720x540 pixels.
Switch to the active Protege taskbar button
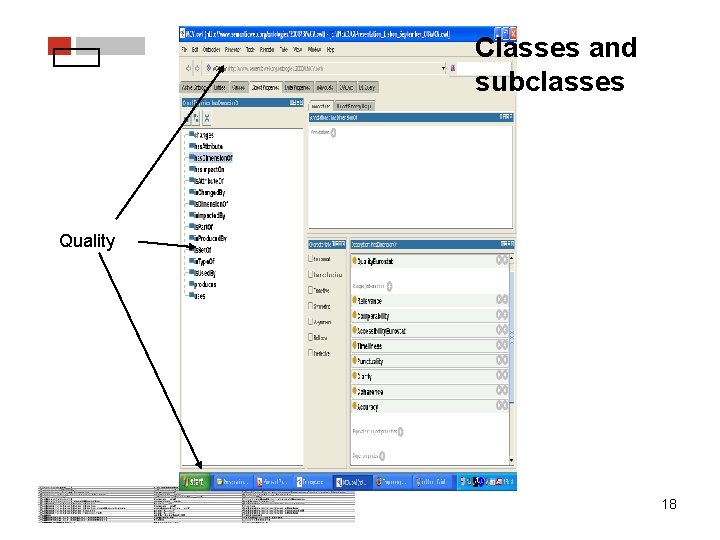pyautogui.click(x=352, y=482)
